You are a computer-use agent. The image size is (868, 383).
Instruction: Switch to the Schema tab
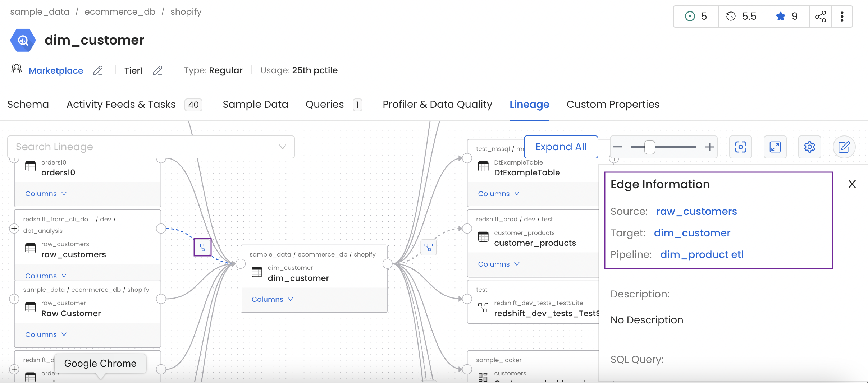point(28,105)
